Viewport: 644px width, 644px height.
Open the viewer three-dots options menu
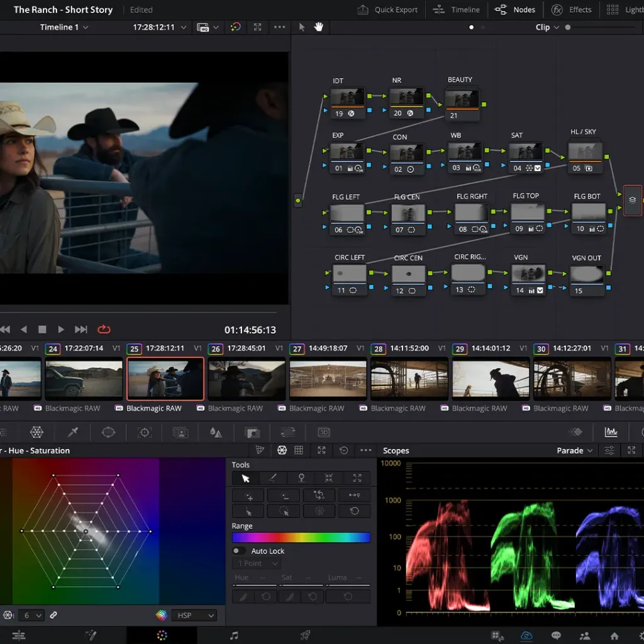pyautogui.click(x=279, y=27)
